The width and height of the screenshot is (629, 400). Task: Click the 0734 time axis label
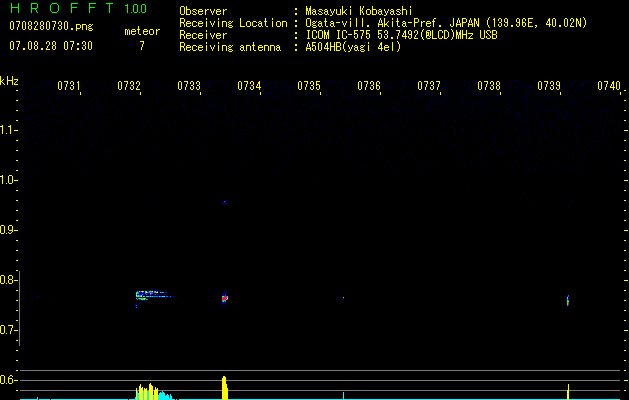tap(249, 86)
